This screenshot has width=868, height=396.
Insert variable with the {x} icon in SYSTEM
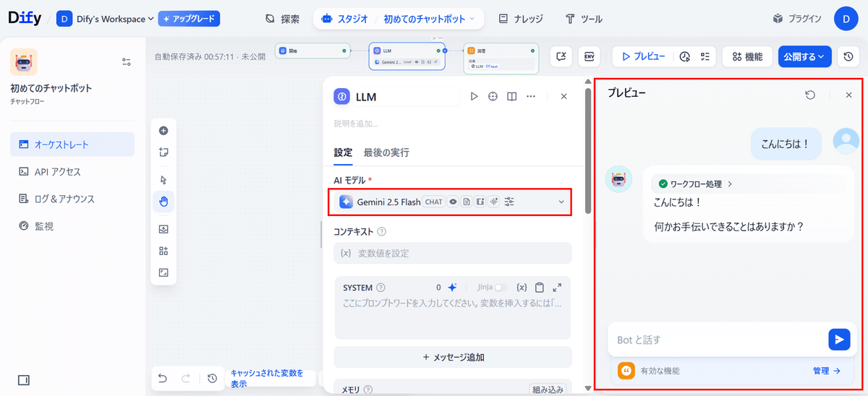point(522,287)
